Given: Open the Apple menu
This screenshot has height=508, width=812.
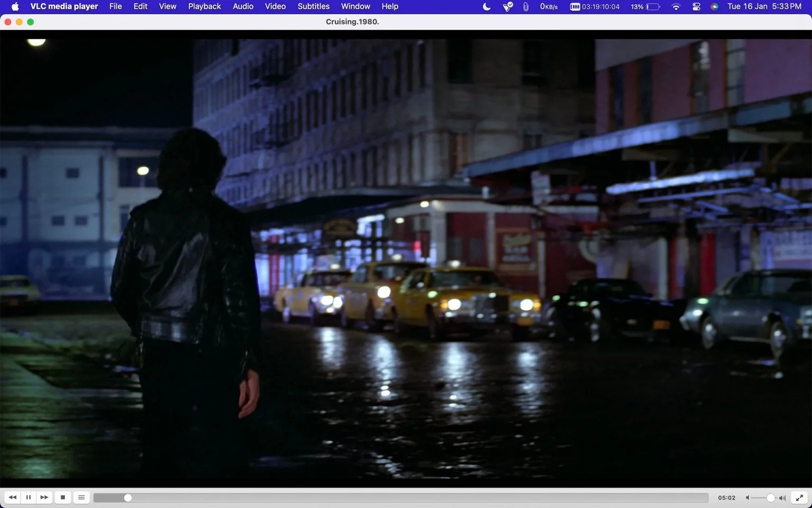Looking at the screenshot, I should coord(15,6).
